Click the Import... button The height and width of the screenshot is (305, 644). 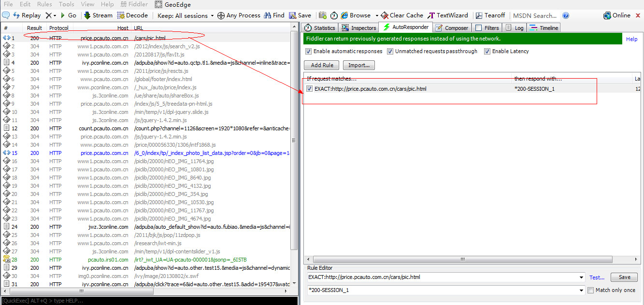[359, 65]
